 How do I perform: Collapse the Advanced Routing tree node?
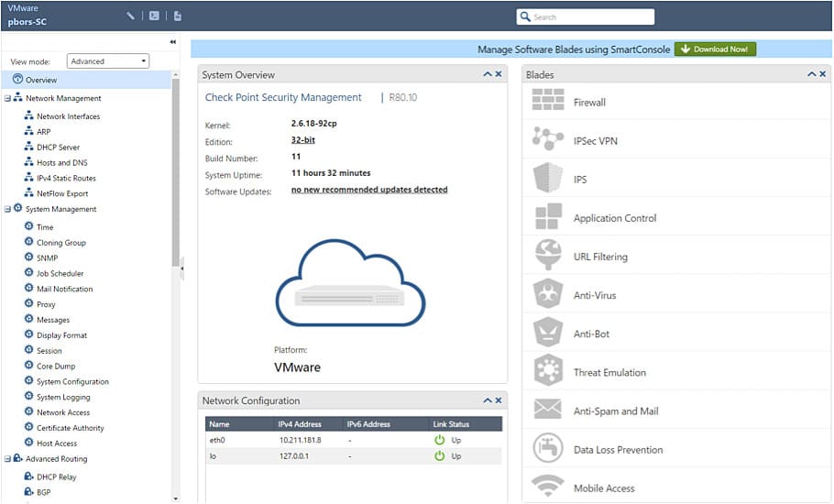pyautogui.click(x=7, y=459)
